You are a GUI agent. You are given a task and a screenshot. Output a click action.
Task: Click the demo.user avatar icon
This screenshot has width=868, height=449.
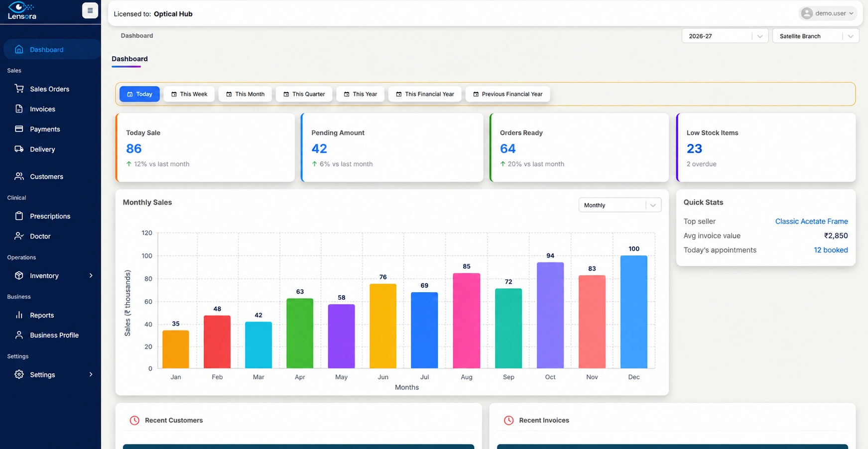pos(807,13)
